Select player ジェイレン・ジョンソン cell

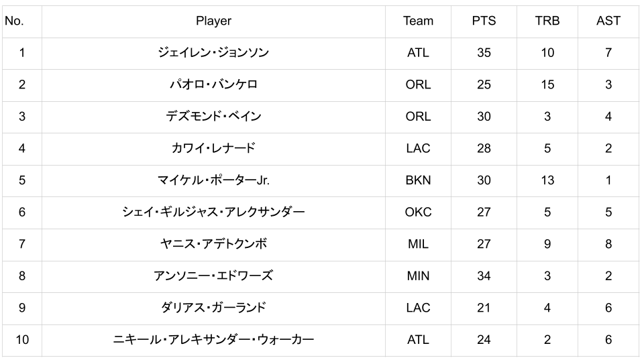coord(213,52)
